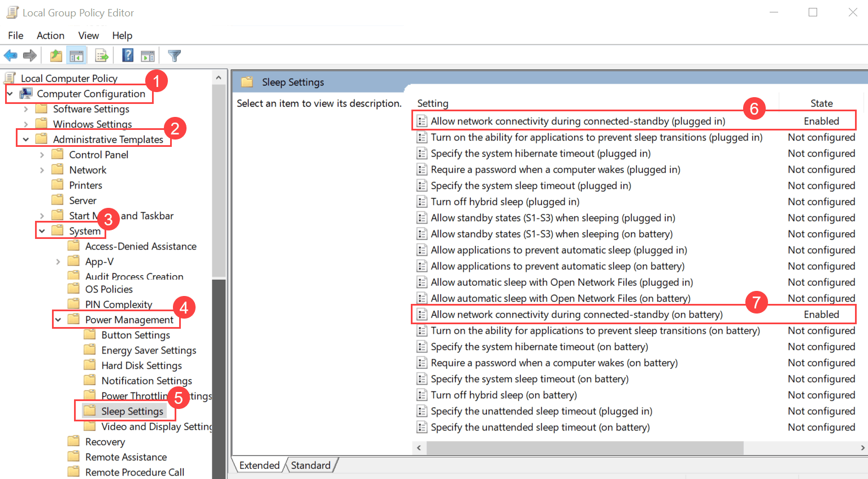Expand the App-V folder node
Viewport: 868px width, 479px height.
tap(58, 261)
